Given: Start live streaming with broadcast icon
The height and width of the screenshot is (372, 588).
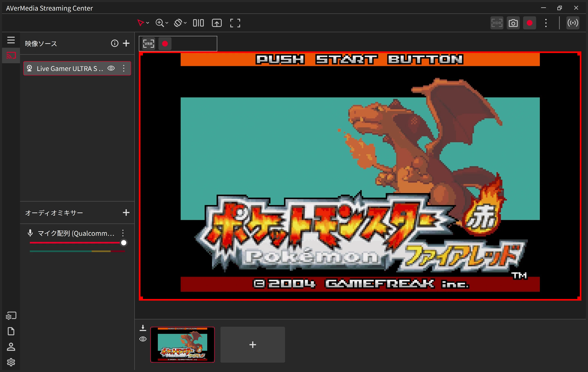Looking at the screenshot, I should coord(573,23).
